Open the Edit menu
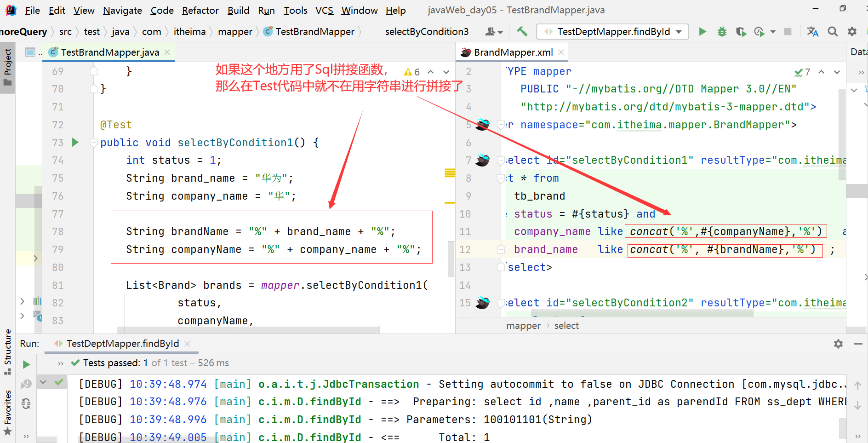868x443 pixels. coord(57,10)
